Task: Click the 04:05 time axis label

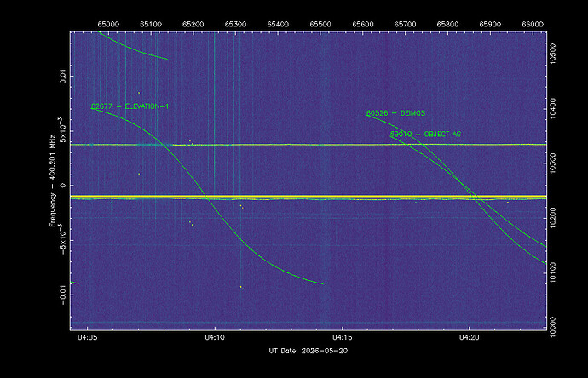Action: pyautogui.click(x=88, y=337)
